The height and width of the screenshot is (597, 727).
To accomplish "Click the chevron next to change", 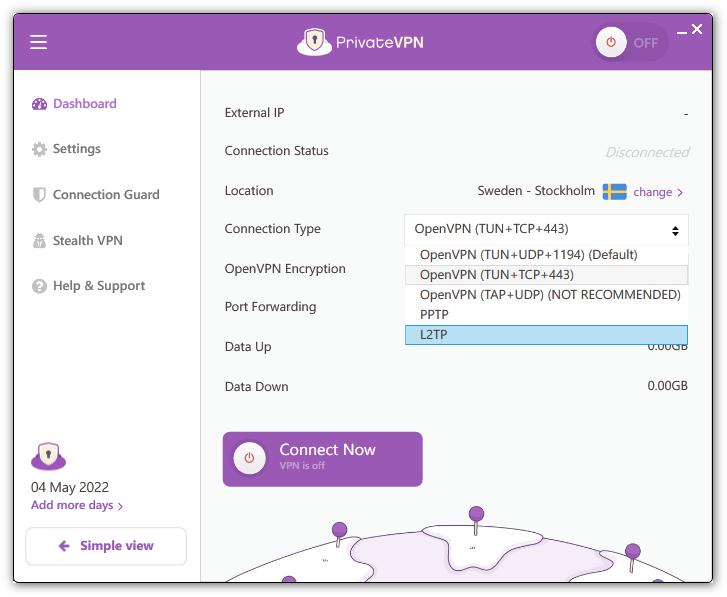I will (x=680, y=193).
